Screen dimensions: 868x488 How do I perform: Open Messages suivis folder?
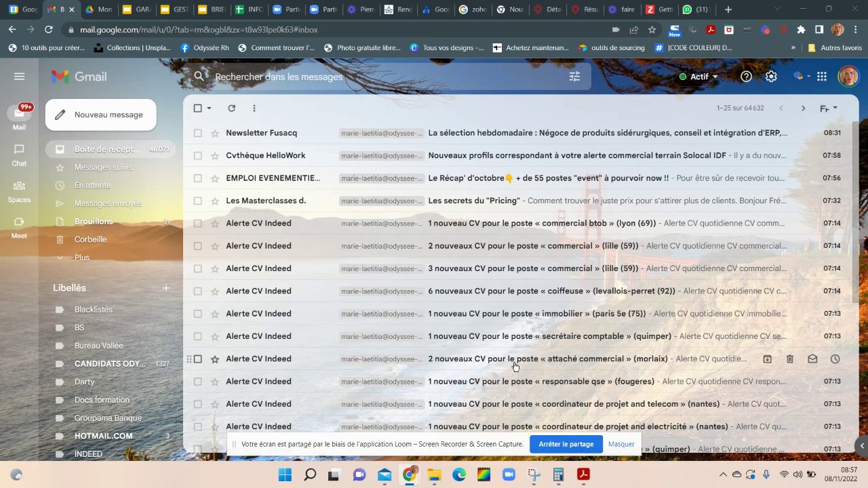[109, 167]
